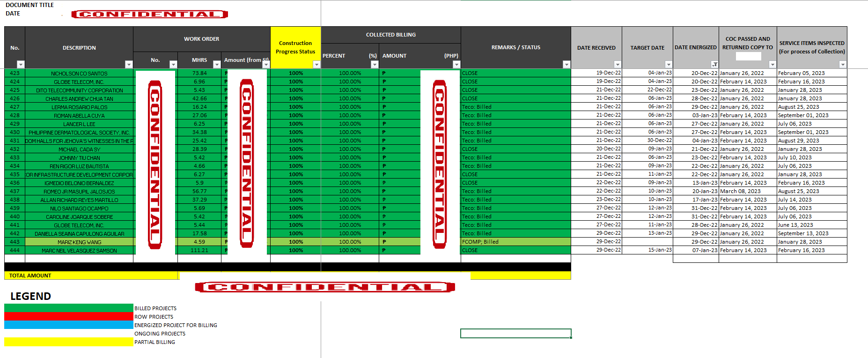This screenshot has height=358, width=868.
Task: Select ROMAN ABELLA CUYA description
Action: point(79,116)
